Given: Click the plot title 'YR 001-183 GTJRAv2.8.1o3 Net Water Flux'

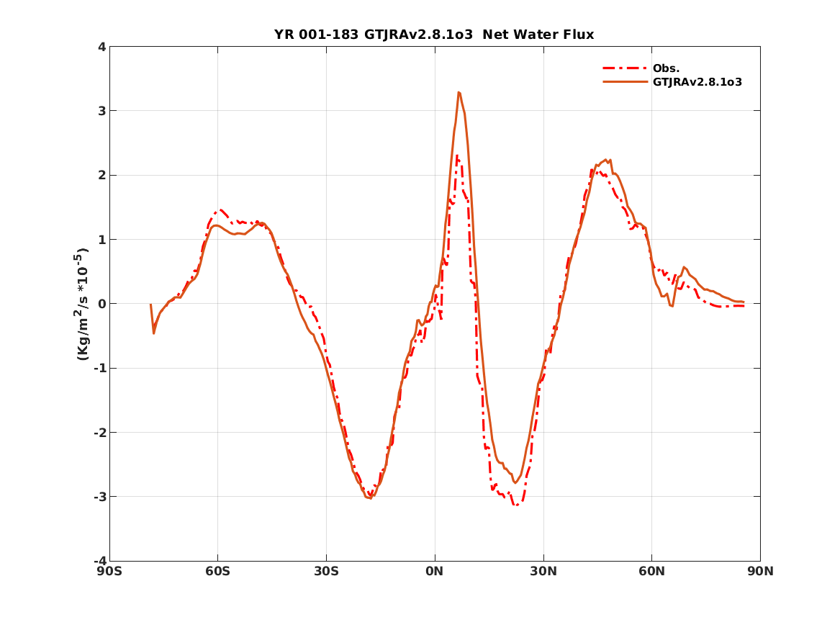Looking at the screenshot, I should click(x=434, y=35).
